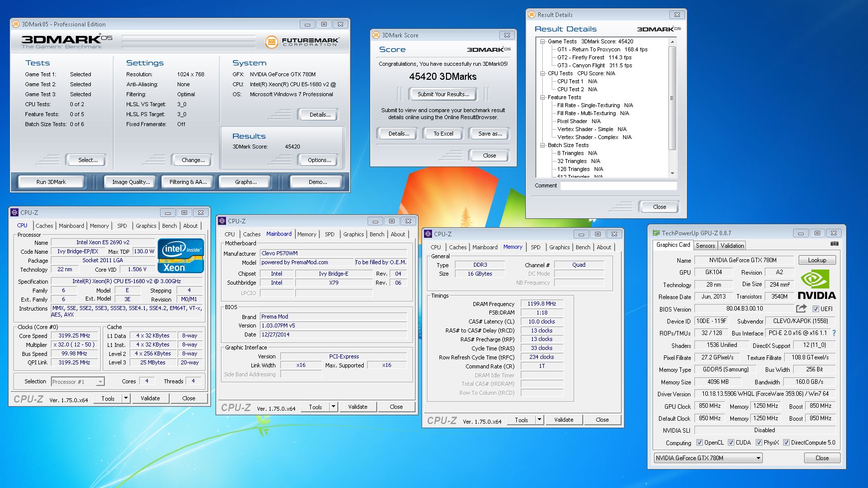The width and height of the screenshot is (868, 488).
Task: Open the Validation tab in GPU-Z
Action: coord(732,245)
